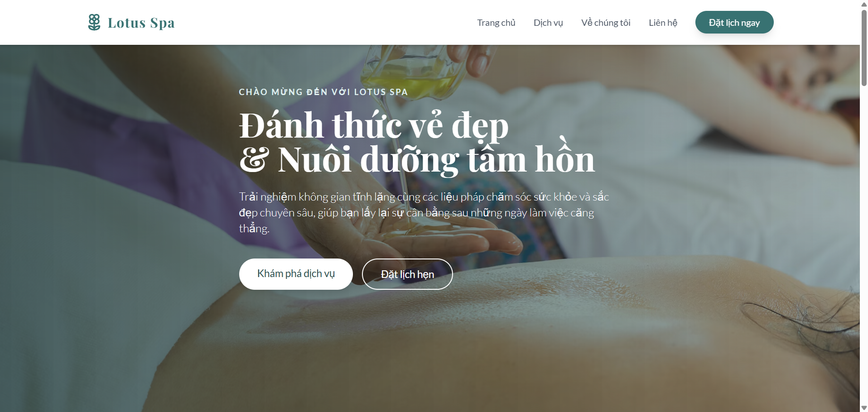The image size is (868, 412).
Task: Open the Dịch vụ menu item
Action: point(548,23)
